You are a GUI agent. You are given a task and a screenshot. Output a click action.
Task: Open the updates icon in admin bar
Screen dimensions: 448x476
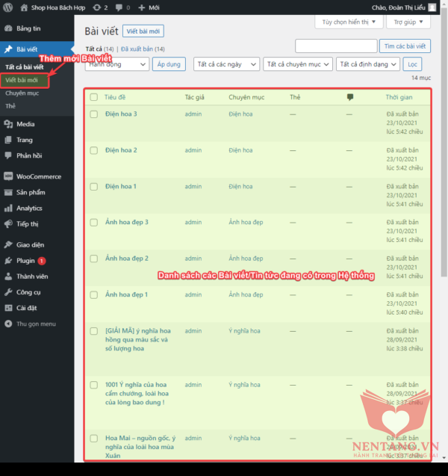[x=100, y=7]
